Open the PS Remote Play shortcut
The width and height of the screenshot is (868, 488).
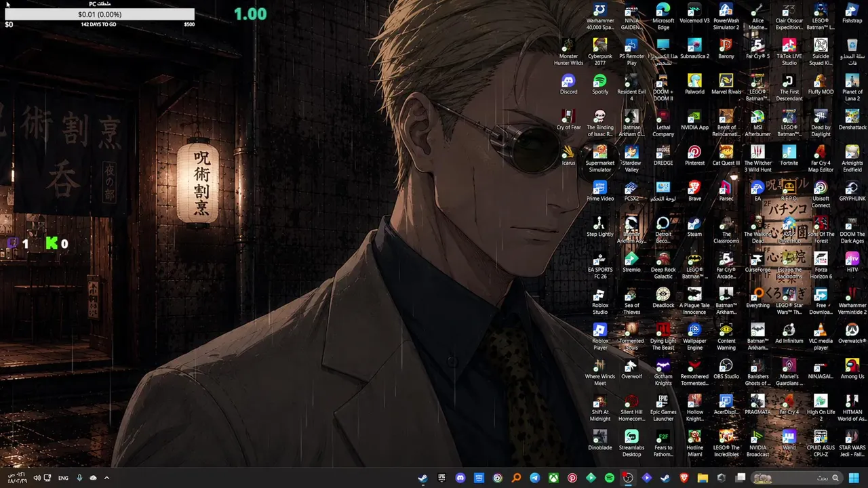(631, 52)
